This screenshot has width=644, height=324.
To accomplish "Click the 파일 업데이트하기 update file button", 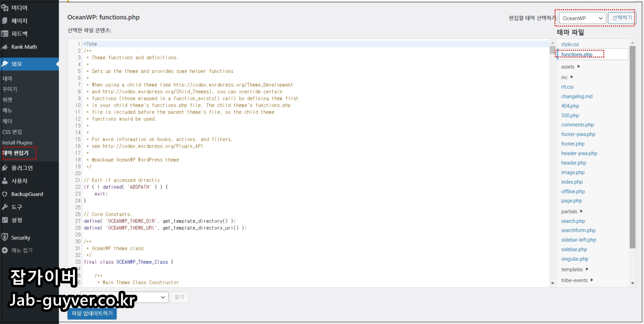I will click(x=92, y=313).
